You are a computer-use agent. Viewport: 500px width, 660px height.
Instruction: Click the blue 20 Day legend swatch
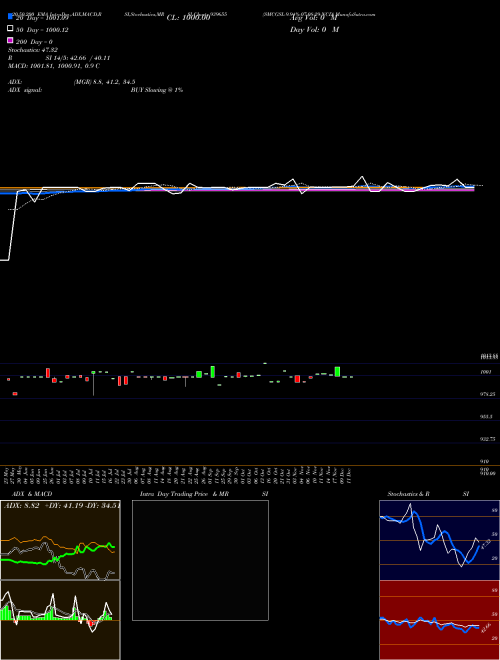[10, 17]
